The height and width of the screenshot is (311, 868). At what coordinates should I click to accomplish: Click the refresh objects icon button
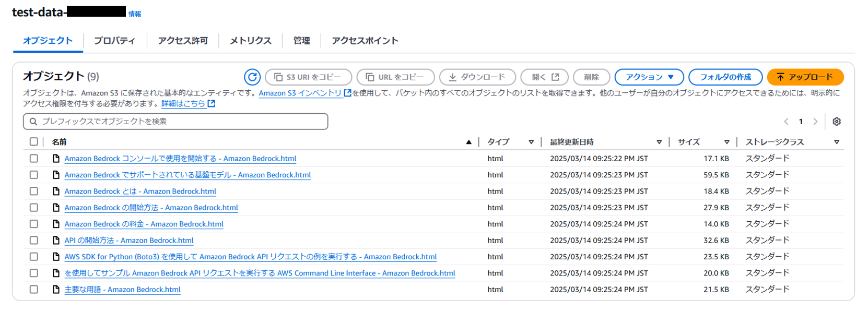coord(252,77)
